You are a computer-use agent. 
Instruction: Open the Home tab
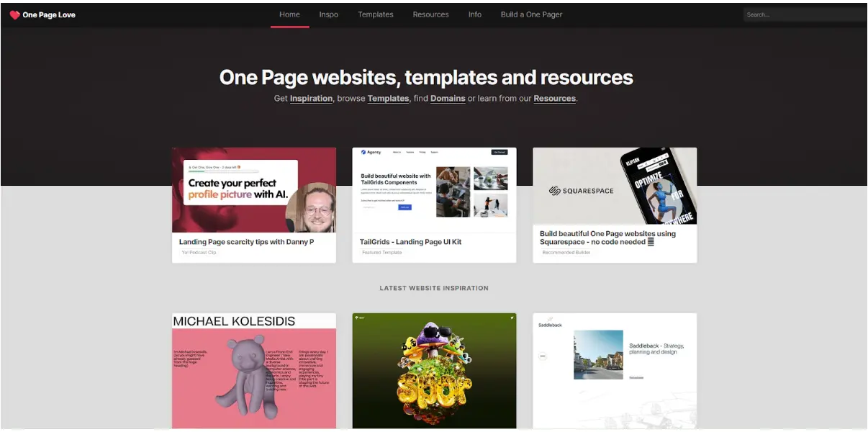click(x=289, y=14)
